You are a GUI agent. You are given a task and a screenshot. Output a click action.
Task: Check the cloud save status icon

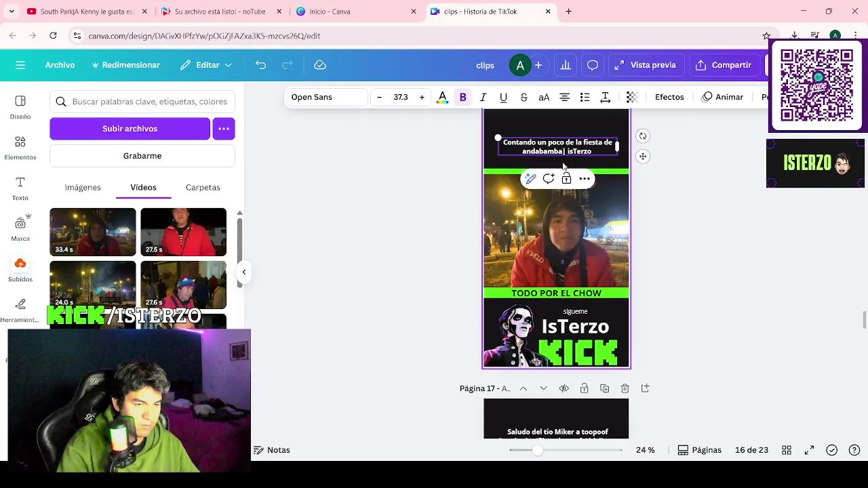point(320,65)
